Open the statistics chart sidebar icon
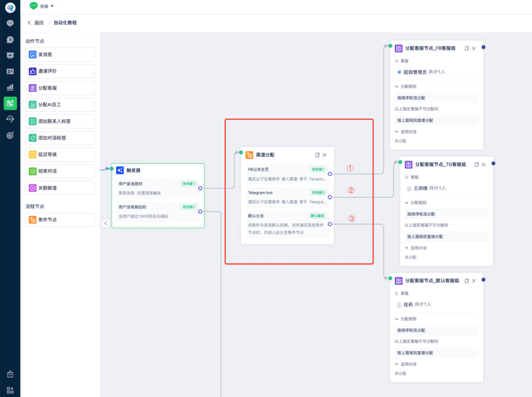532x397 pixels. 10,87
